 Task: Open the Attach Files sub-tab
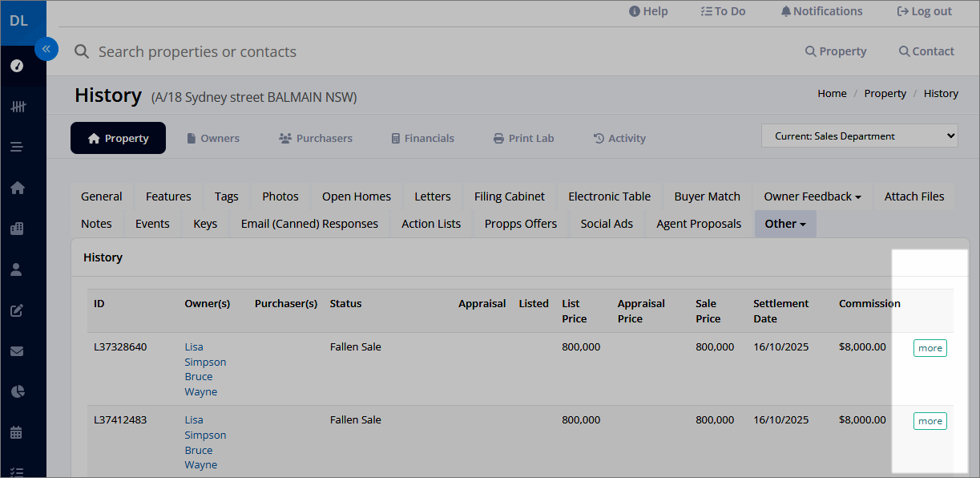914,196
